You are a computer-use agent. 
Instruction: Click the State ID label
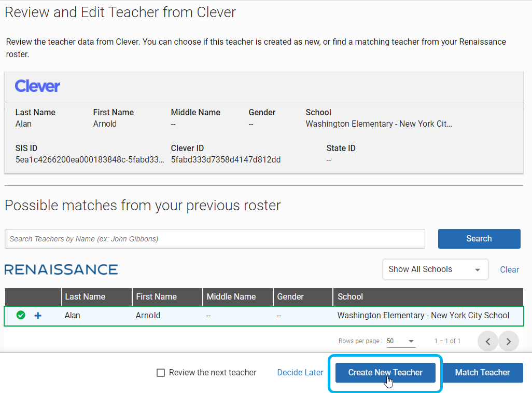341,148
